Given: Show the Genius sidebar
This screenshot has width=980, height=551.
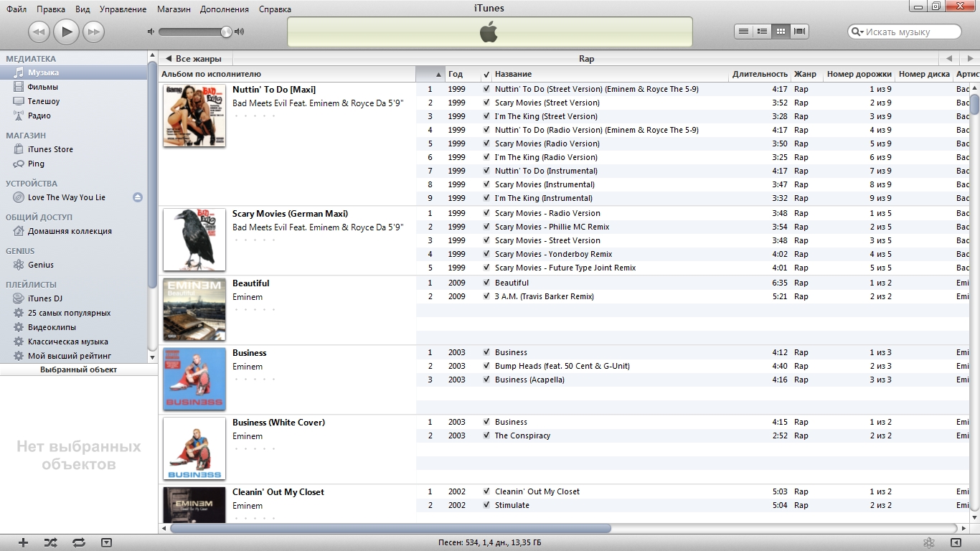Looking at the screenshot, I should click(956, 542).
